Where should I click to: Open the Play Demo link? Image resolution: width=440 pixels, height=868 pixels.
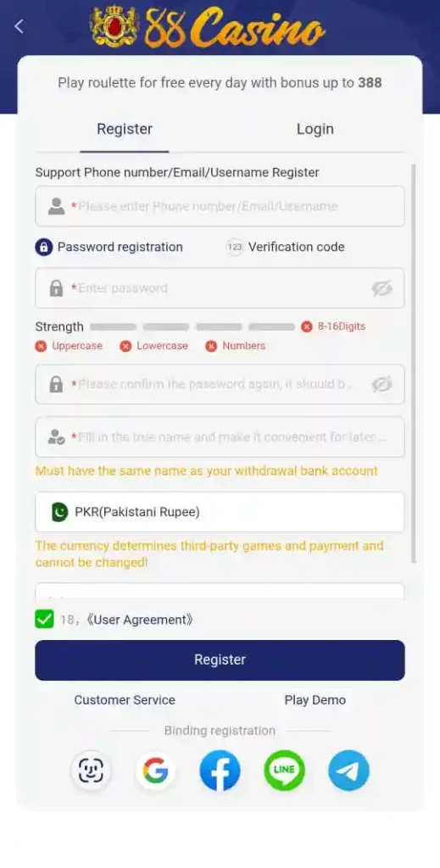(315, 699)
